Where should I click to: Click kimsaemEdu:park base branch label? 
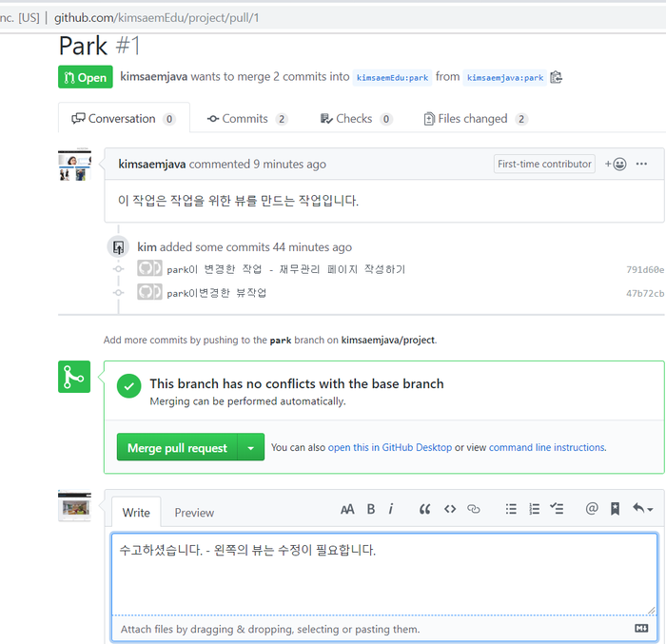(x=392, y=78)
